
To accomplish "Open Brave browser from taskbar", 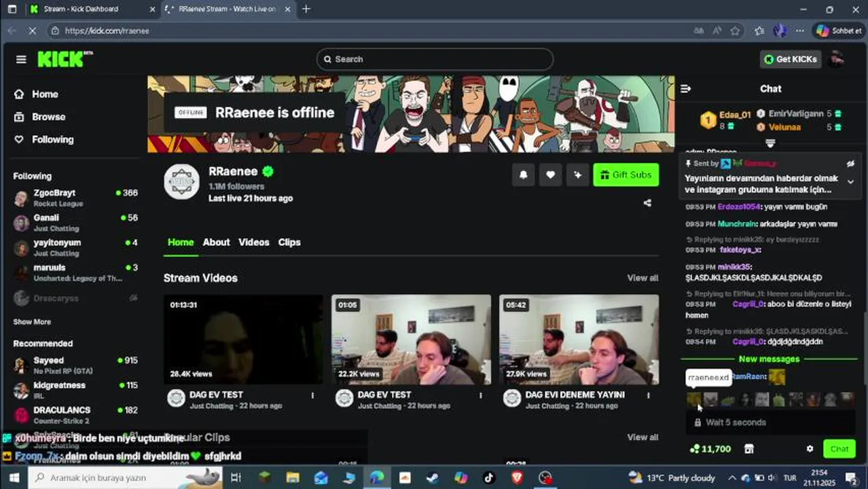I will point(517,478).
